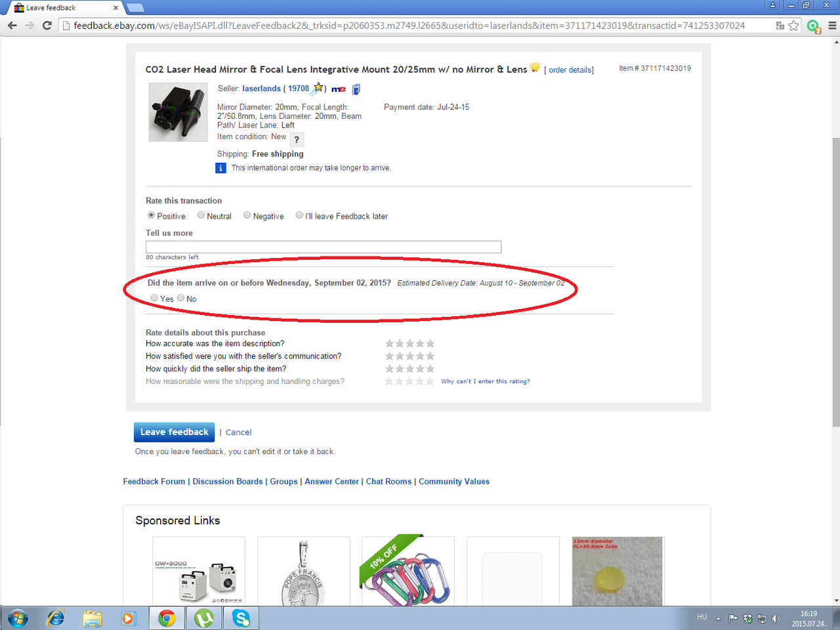Launch uTorrent from the taskbar

point(203,618)
